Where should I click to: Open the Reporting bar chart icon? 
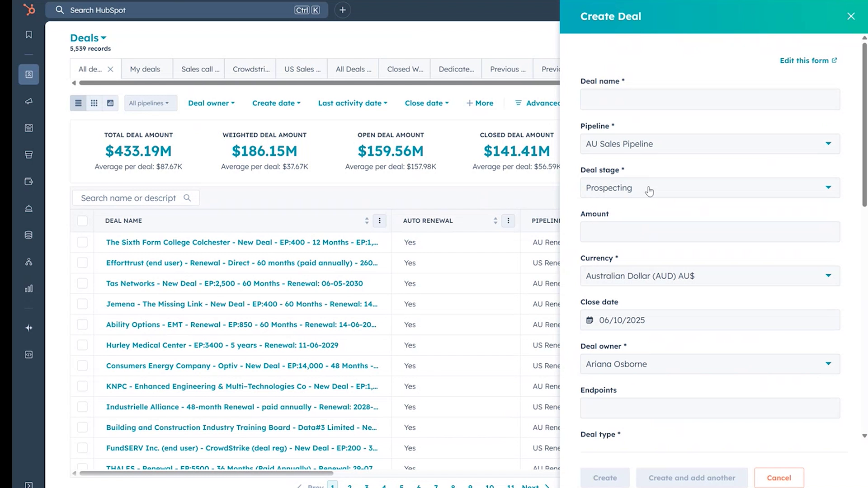coord(28,288)
